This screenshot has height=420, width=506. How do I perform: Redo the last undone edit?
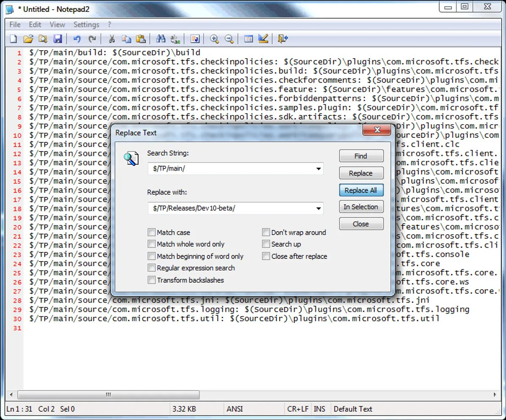click(92, 39)
